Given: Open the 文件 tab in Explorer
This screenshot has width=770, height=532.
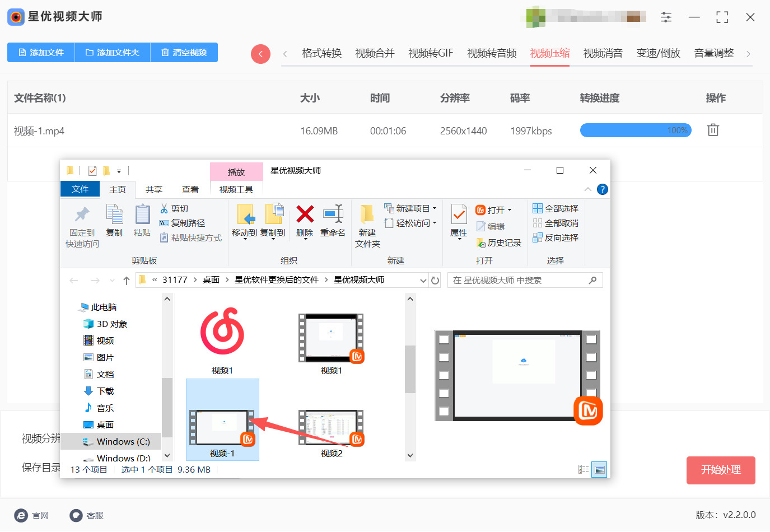Looking at the screenshot, I should click(x=80, y=189).
